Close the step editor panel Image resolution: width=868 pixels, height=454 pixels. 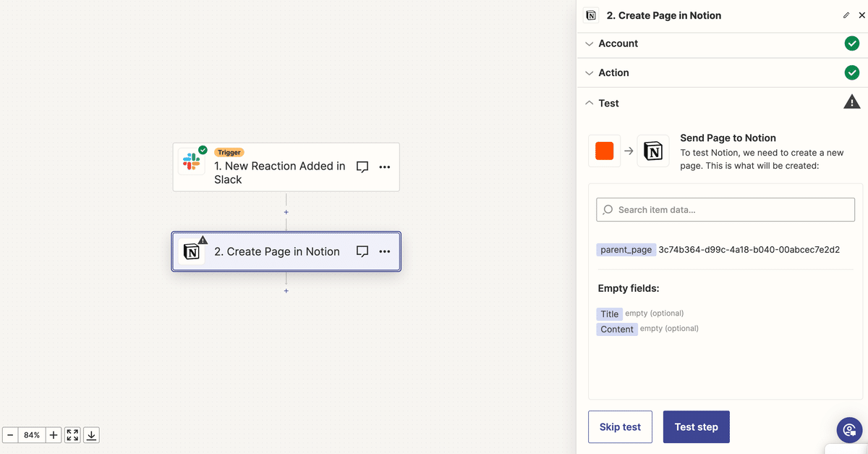(861, 15)
